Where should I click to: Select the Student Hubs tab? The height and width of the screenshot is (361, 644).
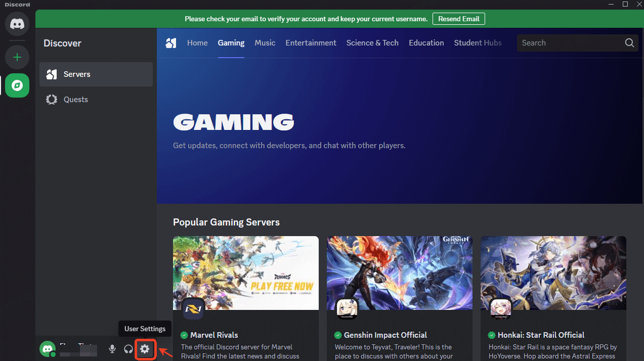pyautogui.click(x=478, y=43)
